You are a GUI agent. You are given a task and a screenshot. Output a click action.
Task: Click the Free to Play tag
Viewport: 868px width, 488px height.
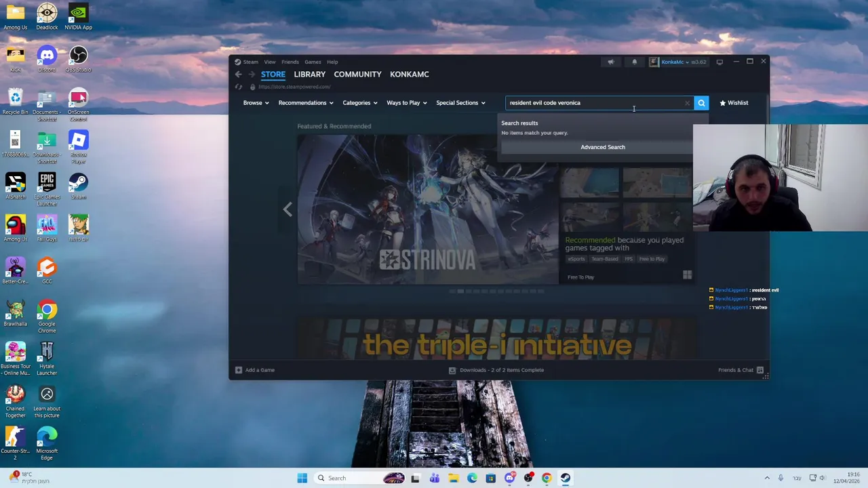(652, 259)
